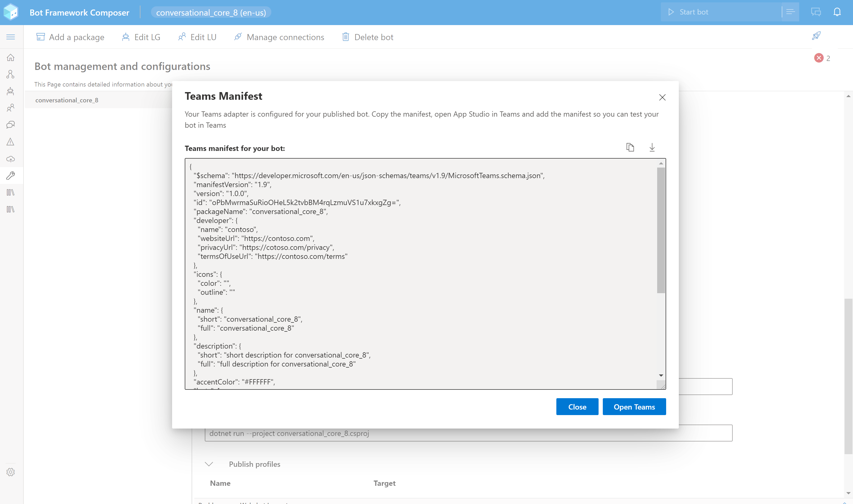Open the dialog design flow icon
The image size is (853, 504).
[x=11, y=74]
